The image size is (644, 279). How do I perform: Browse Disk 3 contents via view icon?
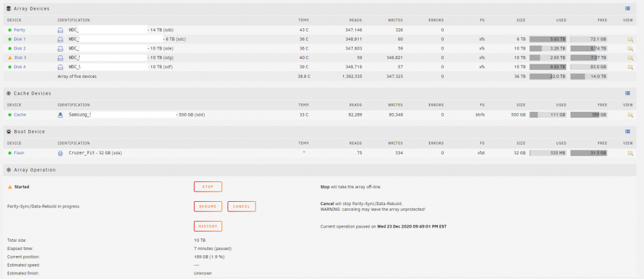pyautogui.click(x=630, y=58)
